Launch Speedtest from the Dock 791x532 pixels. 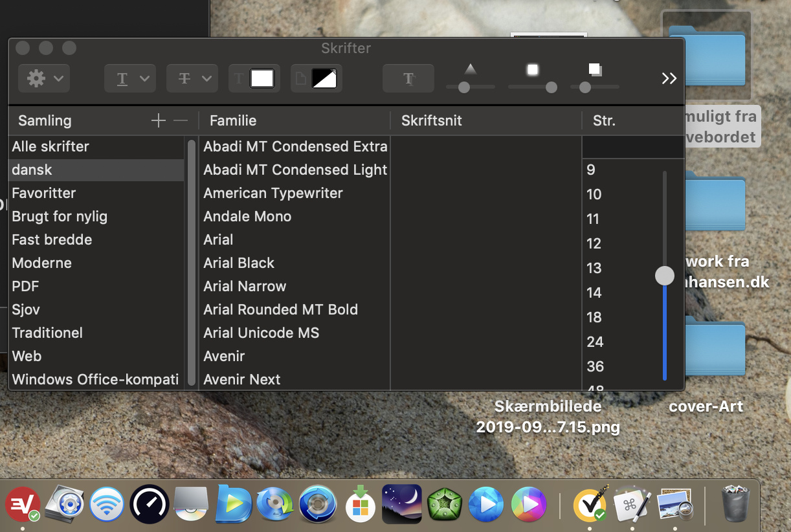point(149,504)
